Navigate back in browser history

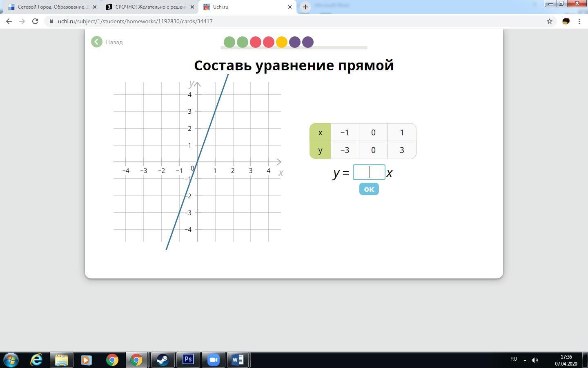[9, 21]
